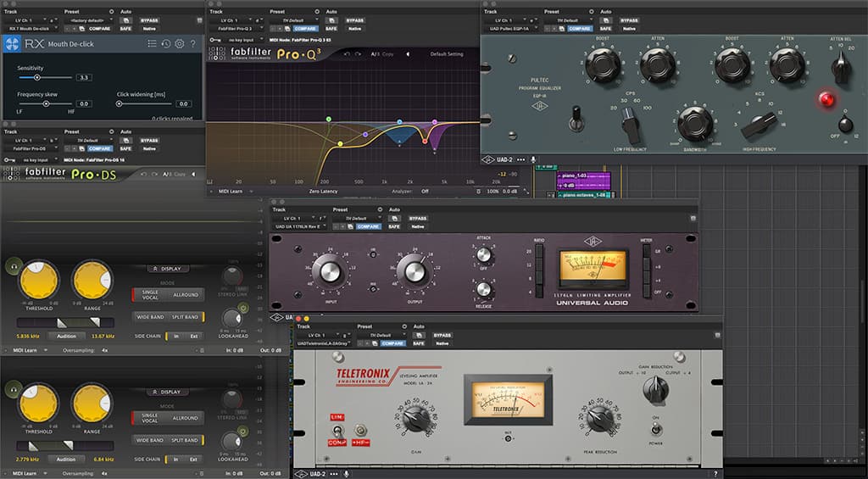The height and width of the screenshot is (479, 868).
Task: Click the help question mark below the LA-2A
Action: (x=715, y=474)
